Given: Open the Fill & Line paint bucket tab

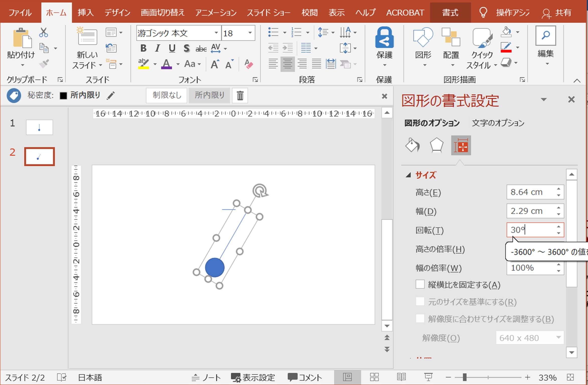Looking at the screenshot, I should pos(412,145).
